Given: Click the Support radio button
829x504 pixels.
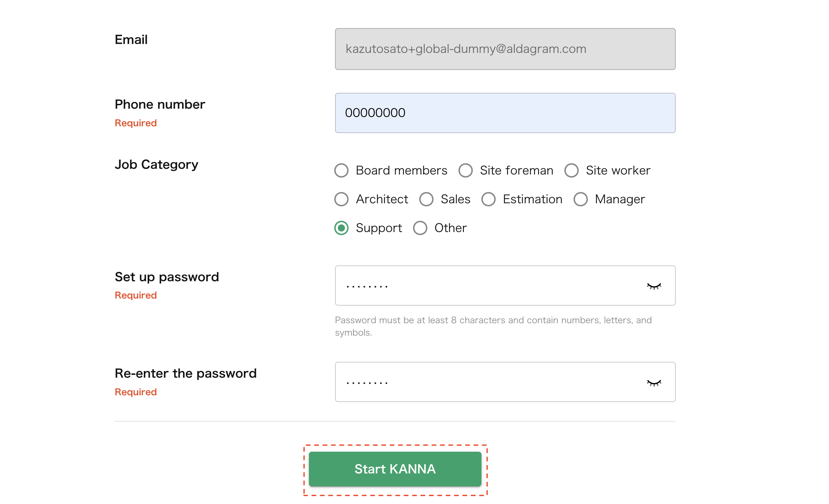Looking at the screenshot, I should pyautogui.click(x=341, y=228).
